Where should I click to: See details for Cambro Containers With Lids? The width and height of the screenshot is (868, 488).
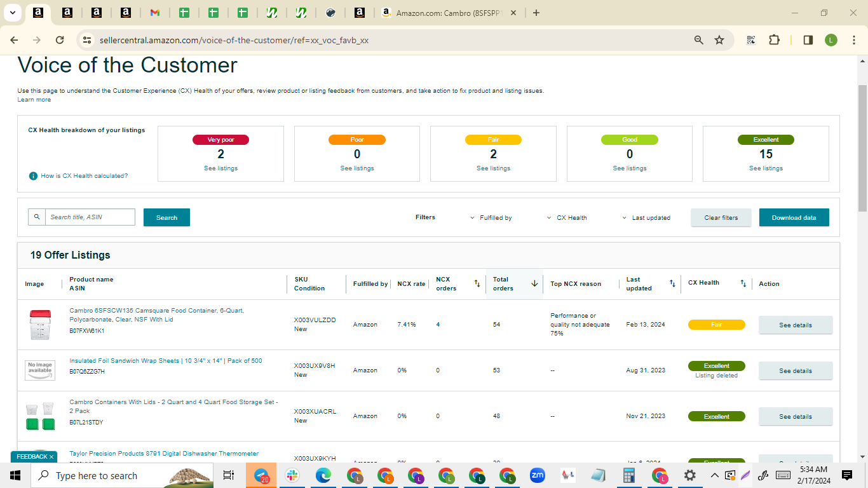[796, 416]
